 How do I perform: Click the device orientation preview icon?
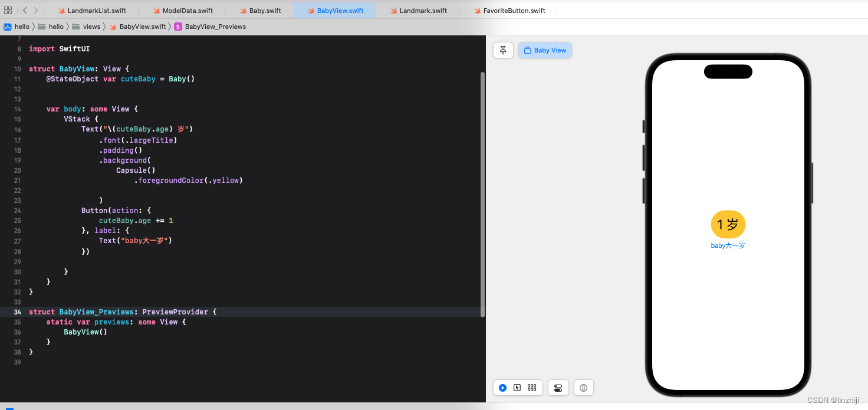point(583,388)
